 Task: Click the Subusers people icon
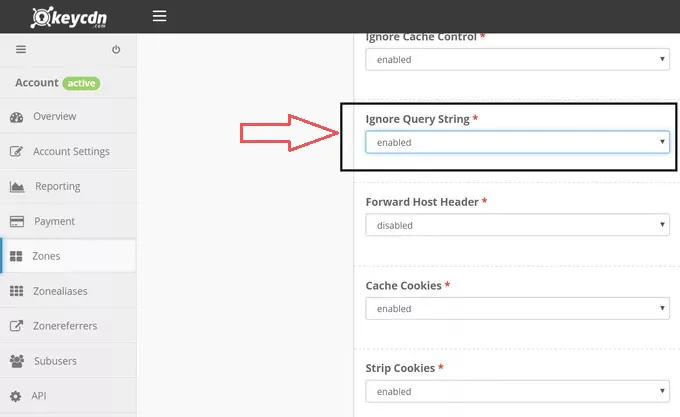(x=16, y=360)
